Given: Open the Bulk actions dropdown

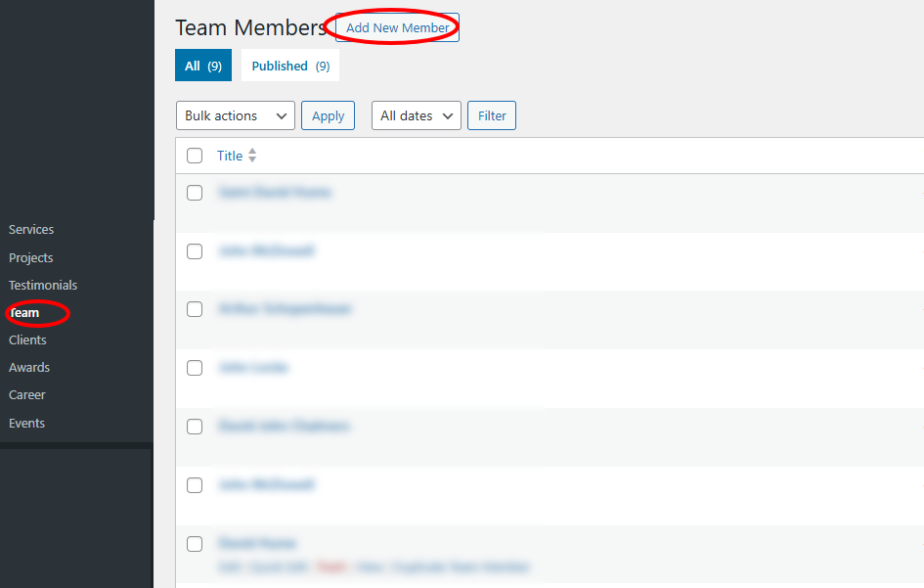Looking at the screenshot, I should click(x=235, y=115).
